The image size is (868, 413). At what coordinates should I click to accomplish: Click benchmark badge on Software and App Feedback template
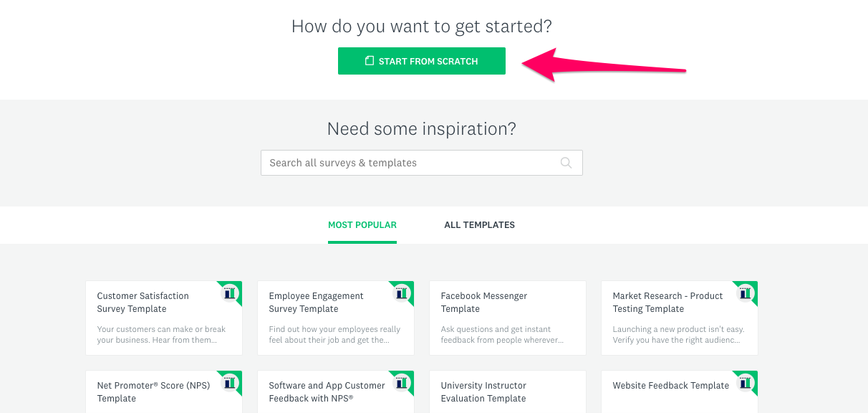coord(401,382)
